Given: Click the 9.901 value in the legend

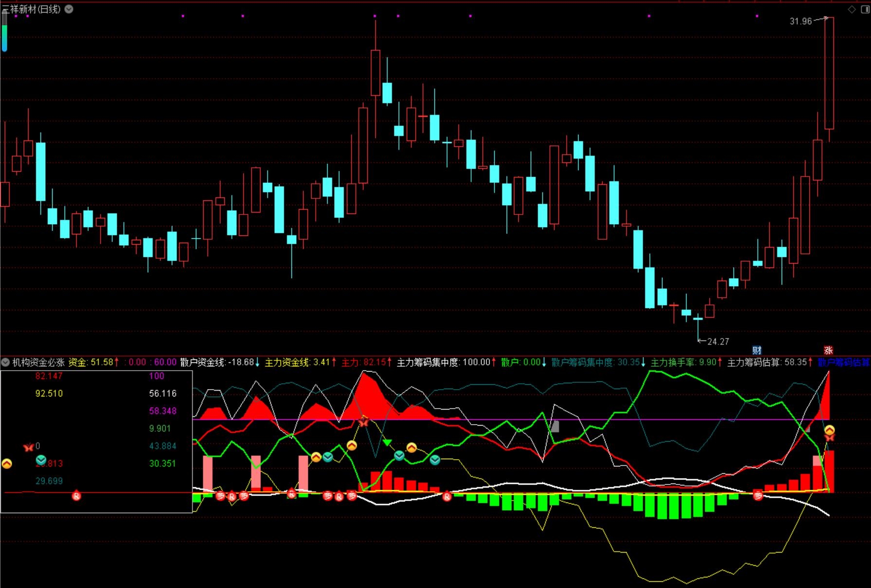Looking at the screenshot, I should point(160,428).
